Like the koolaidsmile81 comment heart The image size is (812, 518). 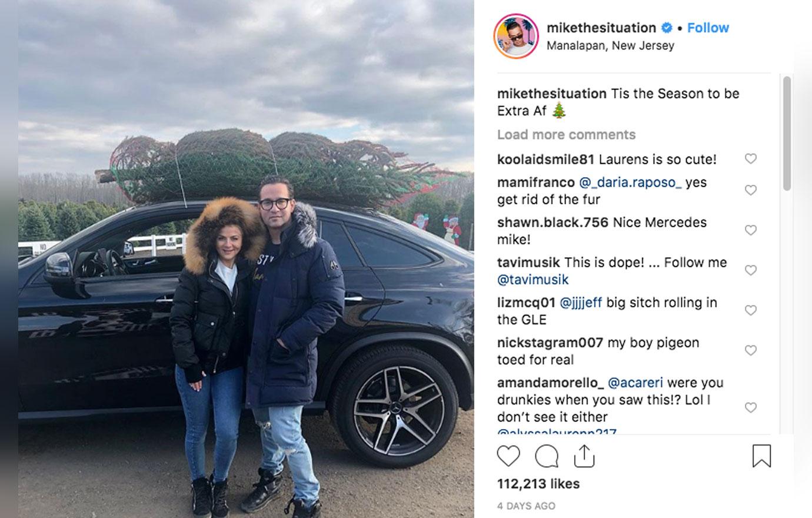tap(750, 159)
